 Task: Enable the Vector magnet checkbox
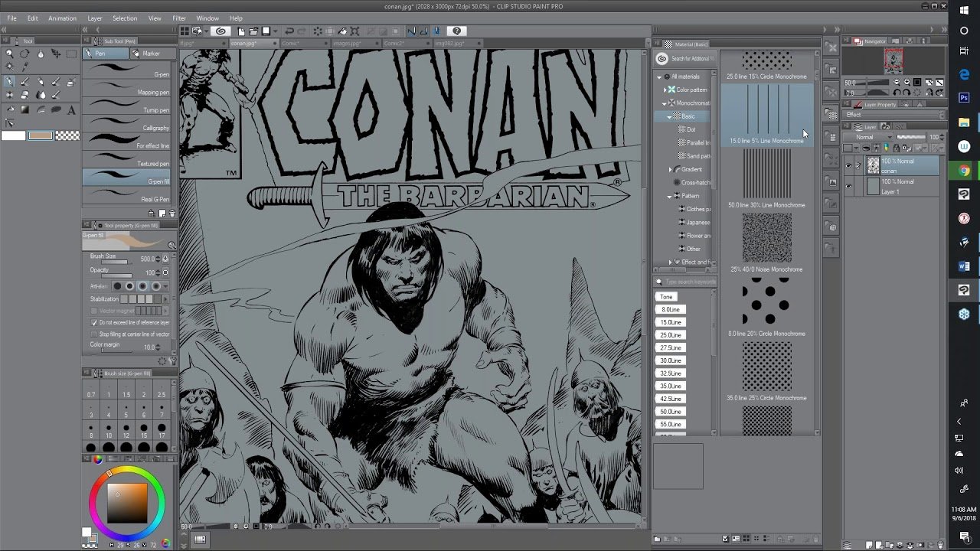point(94,311)
